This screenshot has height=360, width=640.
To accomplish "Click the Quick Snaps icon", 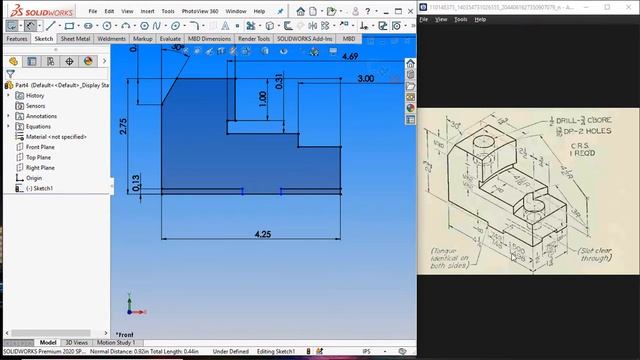I will [396, 26].
